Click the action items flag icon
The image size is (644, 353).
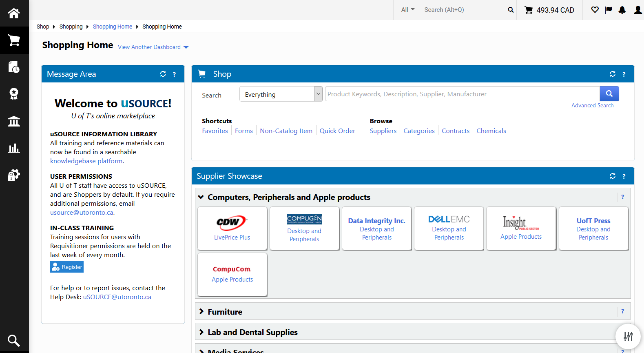click(x=609, y=10)
